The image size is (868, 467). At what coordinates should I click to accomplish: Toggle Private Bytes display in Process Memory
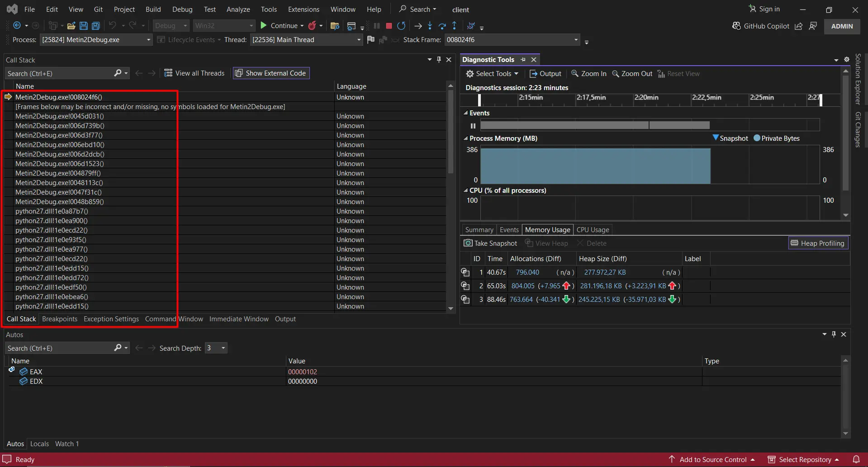777,138
